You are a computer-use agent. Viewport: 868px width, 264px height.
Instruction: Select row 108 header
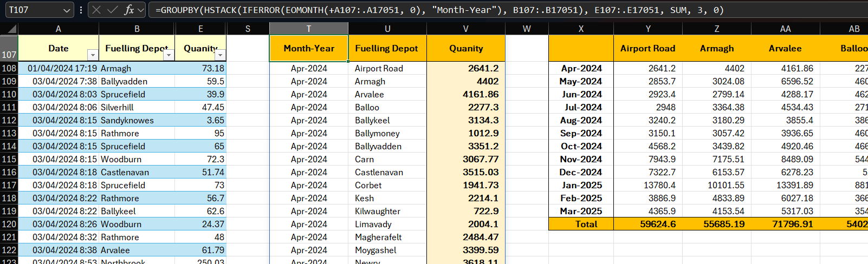point(9,68)
